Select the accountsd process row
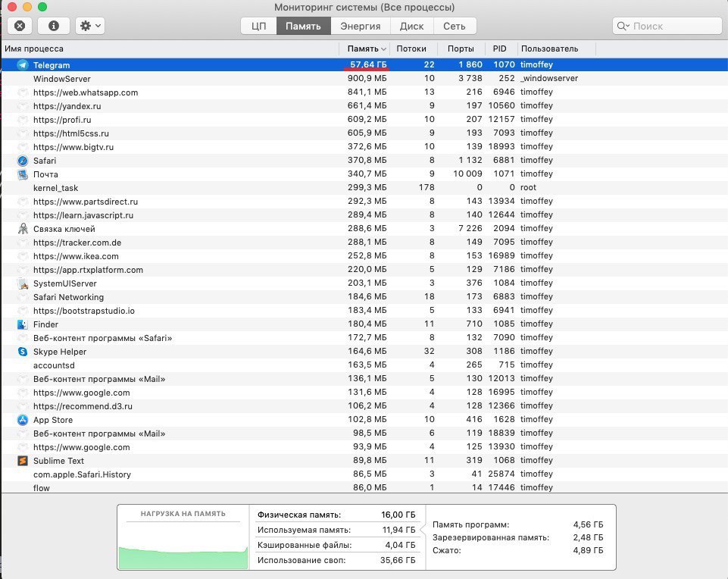This screenshot has height=579, width=728. click(364, 365)
